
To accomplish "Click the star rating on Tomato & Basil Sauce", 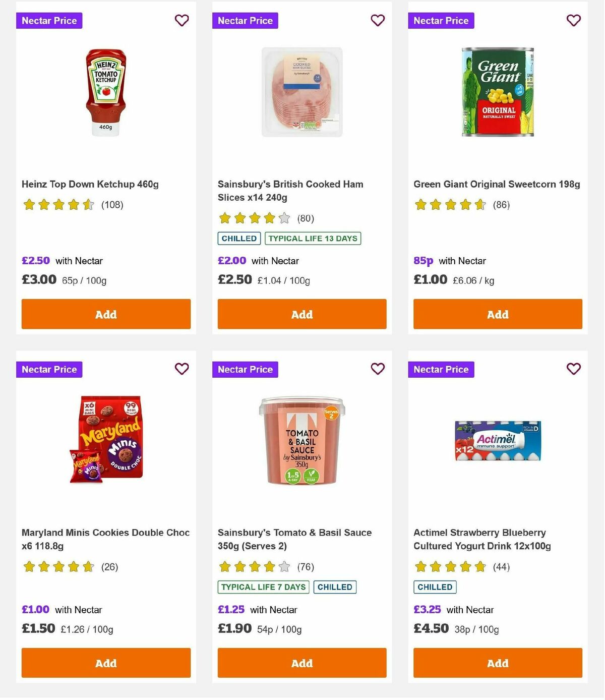I will pyautogui.click(x=254, y=567).
